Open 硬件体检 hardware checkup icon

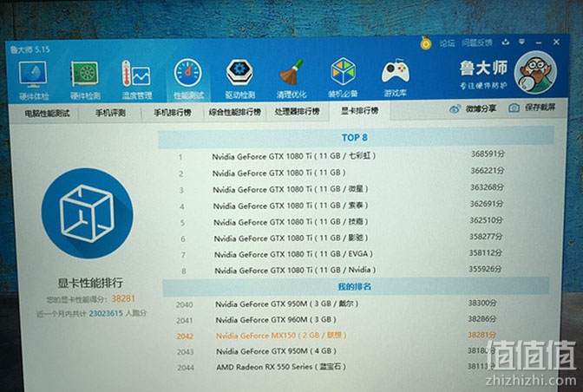tap(34, 81)
